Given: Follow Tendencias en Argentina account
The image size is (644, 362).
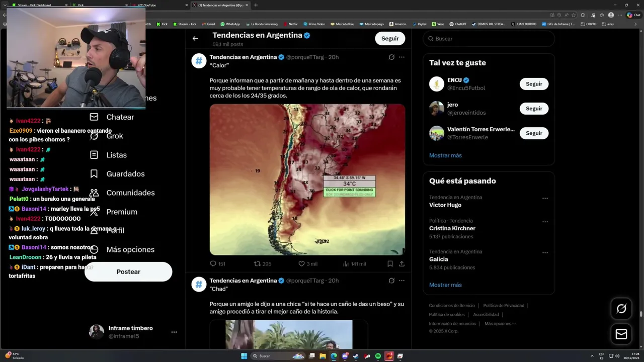Looking at the screenshot, I should click(x=390, y=38).
